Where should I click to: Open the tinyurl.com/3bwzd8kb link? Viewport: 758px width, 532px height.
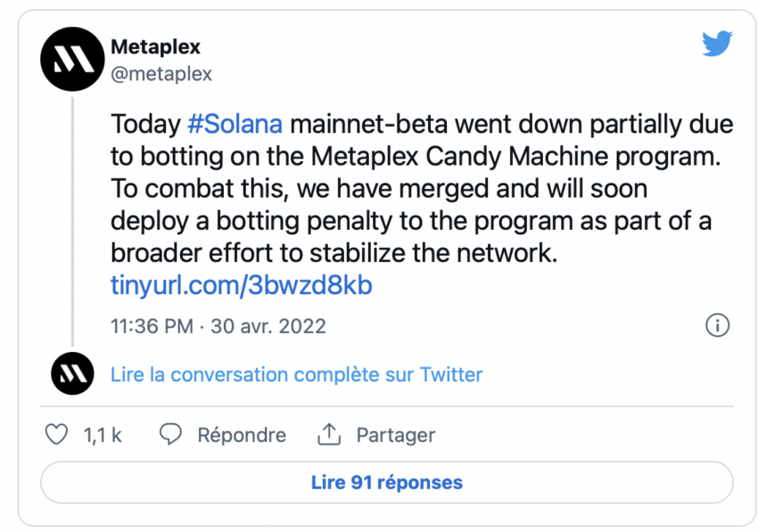pos(242,285)
